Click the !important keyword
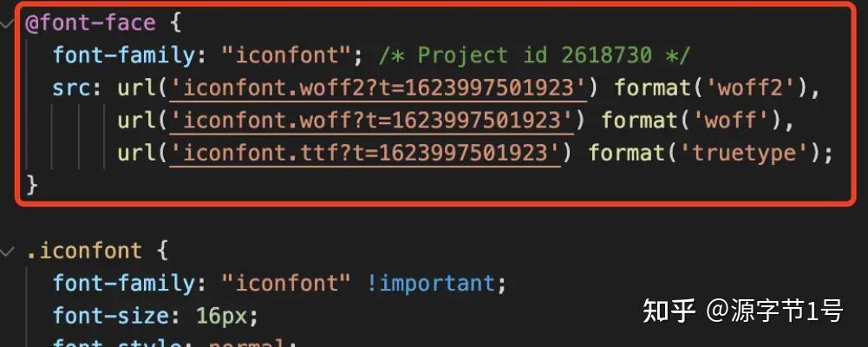Viewport: 868px width, 347px height. tap(429, 284)
